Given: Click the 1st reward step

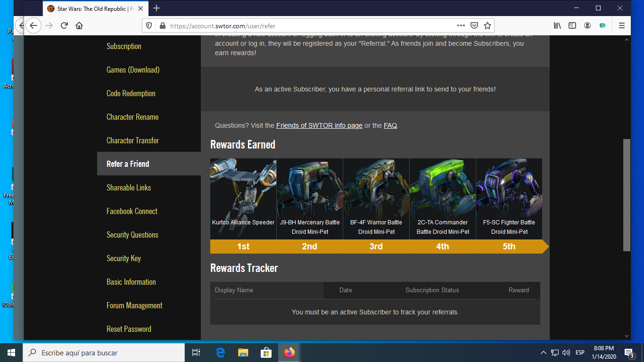Looking at the screenshot, I should pyautogui.click(x=243, y=247).
